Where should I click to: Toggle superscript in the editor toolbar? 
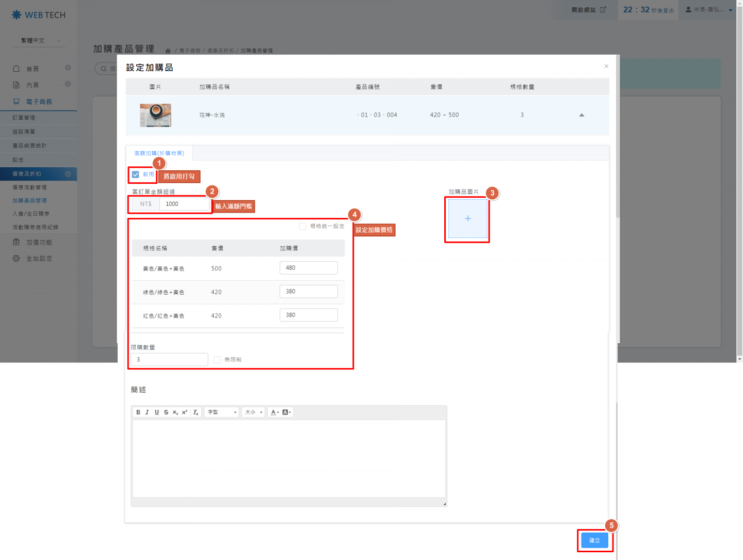point(185,412)
